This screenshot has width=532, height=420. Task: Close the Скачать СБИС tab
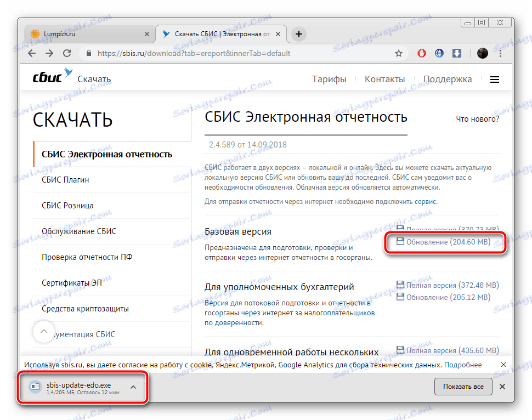(x=278, y=34)
